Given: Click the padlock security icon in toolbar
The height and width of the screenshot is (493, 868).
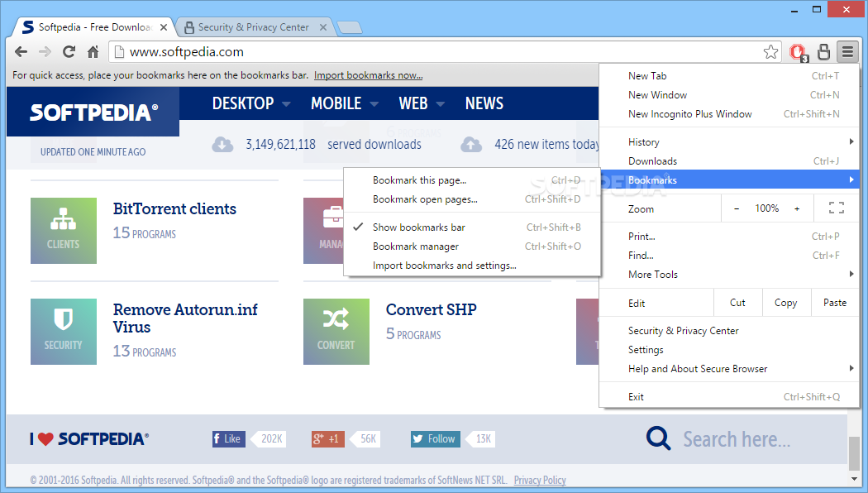Looking at the screenshot, I should [x=823, y=51].
